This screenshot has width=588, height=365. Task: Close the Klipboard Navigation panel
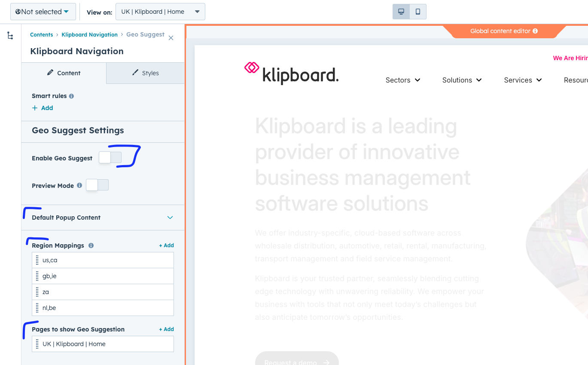(171, 38)
